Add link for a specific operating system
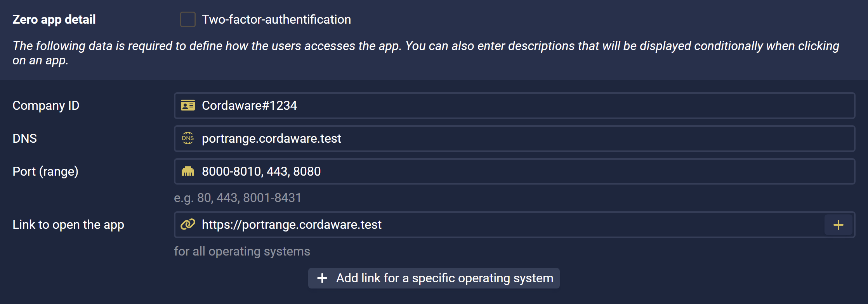The width and height of the screenshot is (868, 304). [434, 278]
